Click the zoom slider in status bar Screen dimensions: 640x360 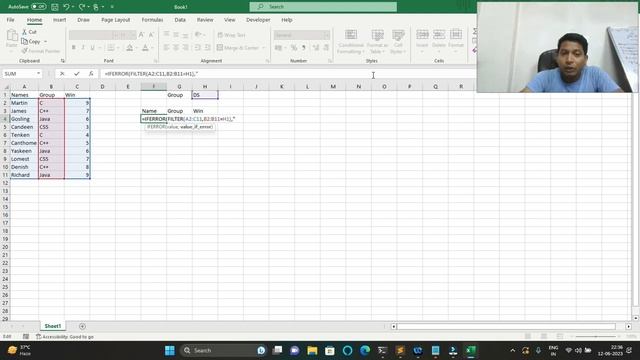[x=596, y=336]
